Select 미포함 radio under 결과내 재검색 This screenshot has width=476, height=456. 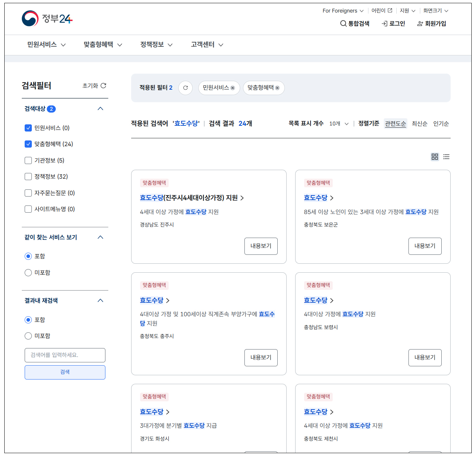click(x=28, y=336)
